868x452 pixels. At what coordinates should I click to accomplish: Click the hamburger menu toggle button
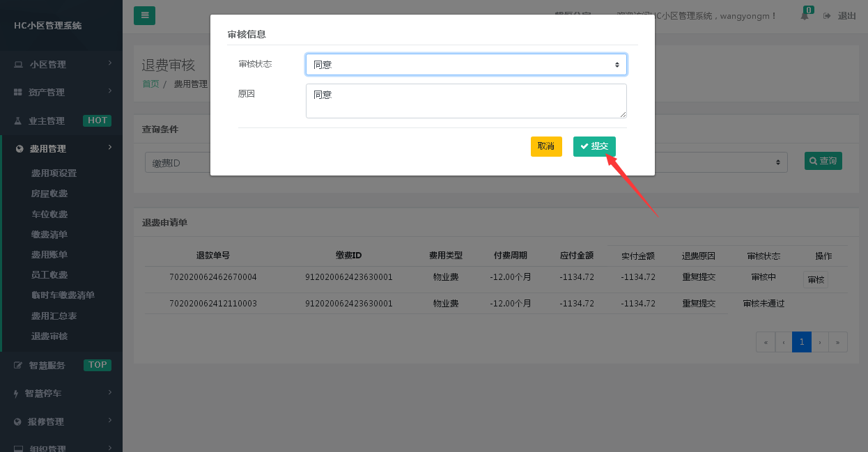coord(144,15)
